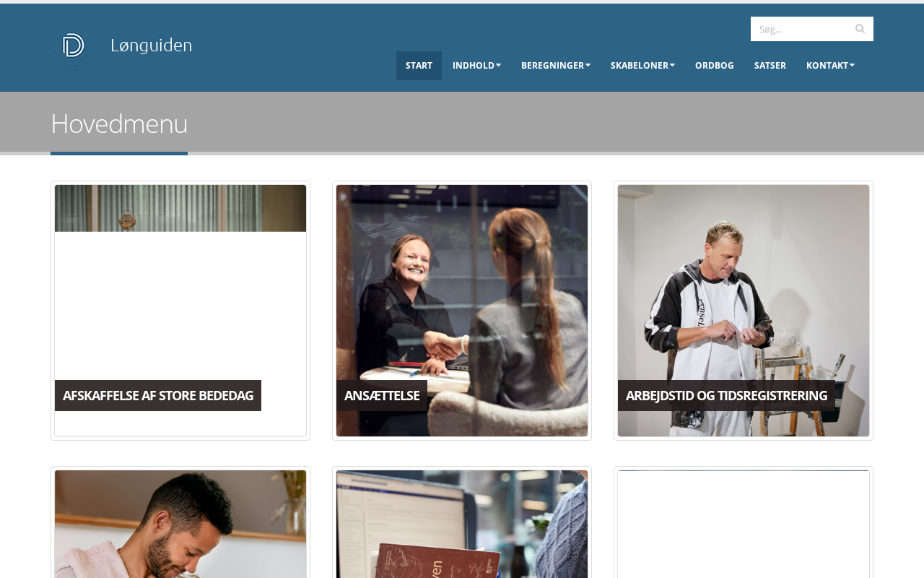Click the Hovedmenu heading
Viewport: 924px width, 578px height.
(x=119, y=124)
